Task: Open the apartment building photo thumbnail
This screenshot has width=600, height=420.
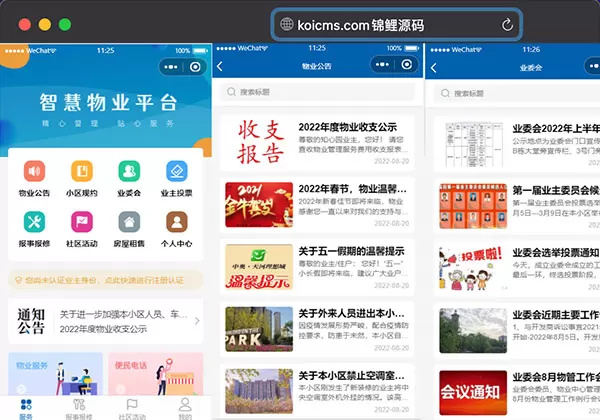Action: click(x=259, y=391)
